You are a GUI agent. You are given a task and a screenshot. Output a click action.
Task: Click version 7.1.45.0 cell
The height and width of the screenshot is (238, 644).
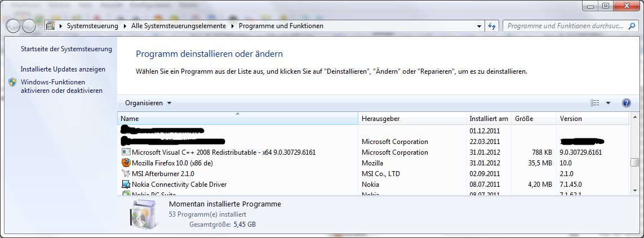point(571,184)
